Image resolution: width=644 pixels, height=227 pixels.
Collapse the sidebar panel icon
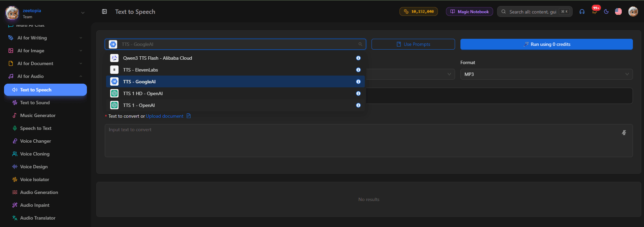[x=104, y=11]
